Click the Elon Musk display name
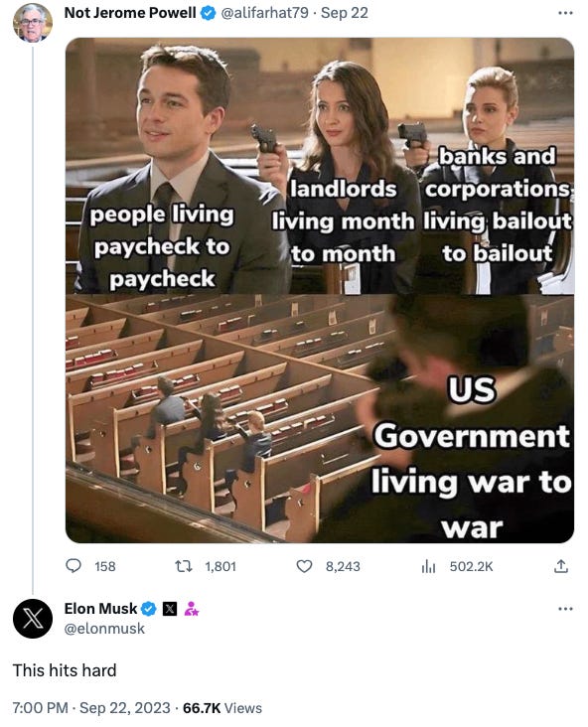This screenshot has width=588, height=727. pos(100,608)
